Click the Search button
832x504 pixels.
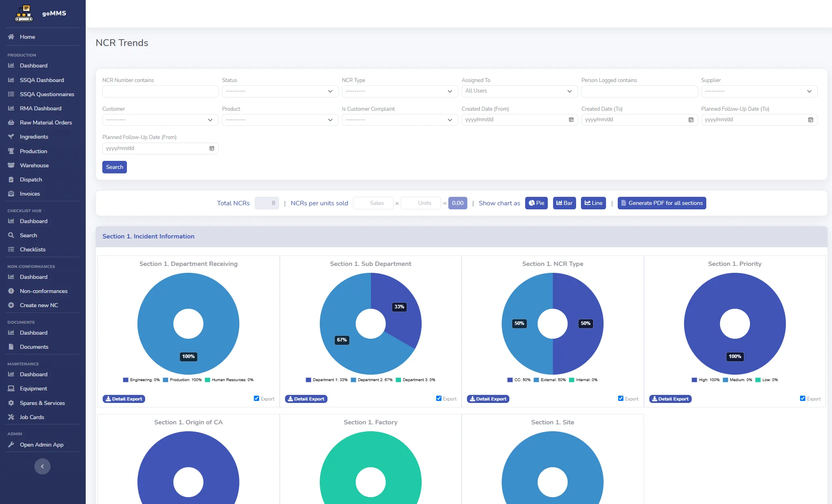pos(114,167)
